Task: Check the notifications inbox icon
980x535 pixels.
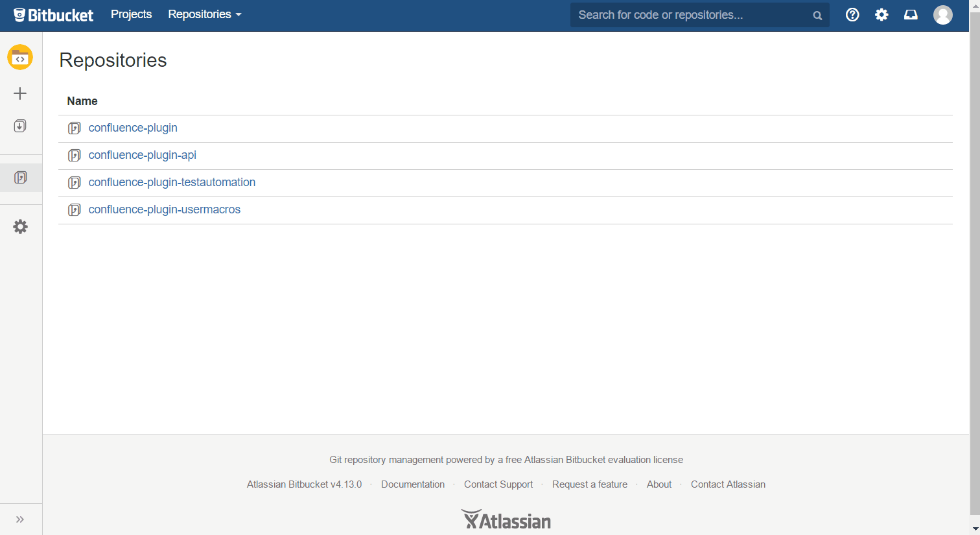Action: [911, 14]
